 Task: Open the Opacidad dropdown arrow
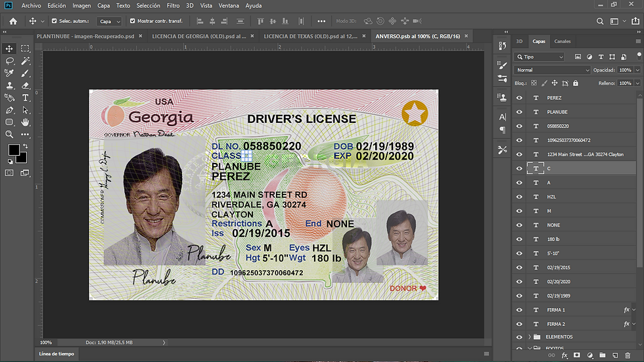(637, 70)
